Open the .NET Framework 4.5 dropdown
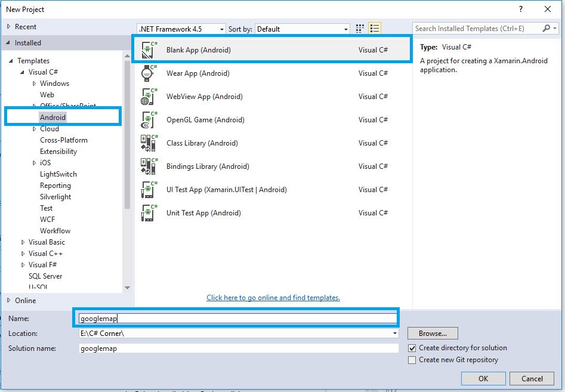Viewport: 565px width, 392px height. click(x=181, y=29)
